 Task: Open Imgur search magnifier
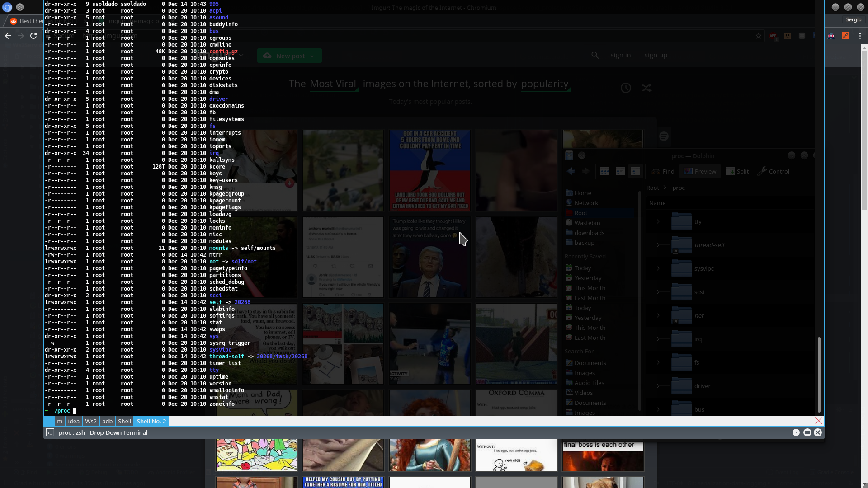pyautogui.click(x=595, y=55)
